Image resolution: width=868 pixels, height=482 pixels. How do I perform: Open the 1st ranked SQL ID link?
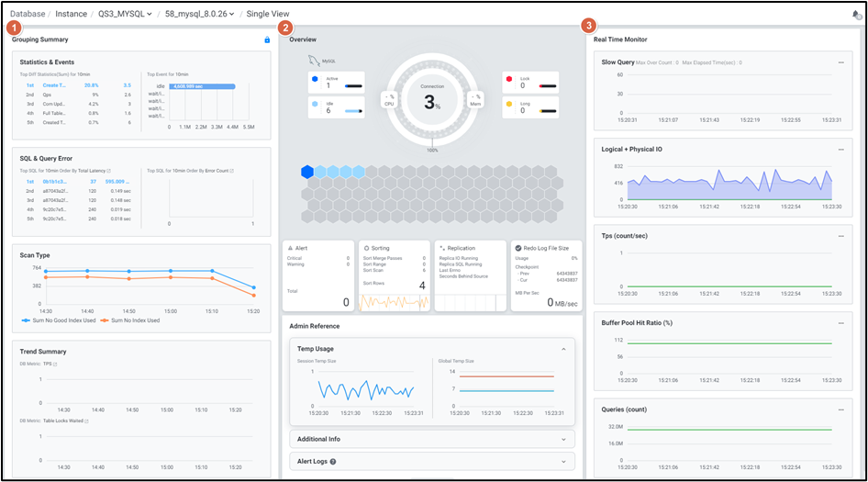[54, 182]
